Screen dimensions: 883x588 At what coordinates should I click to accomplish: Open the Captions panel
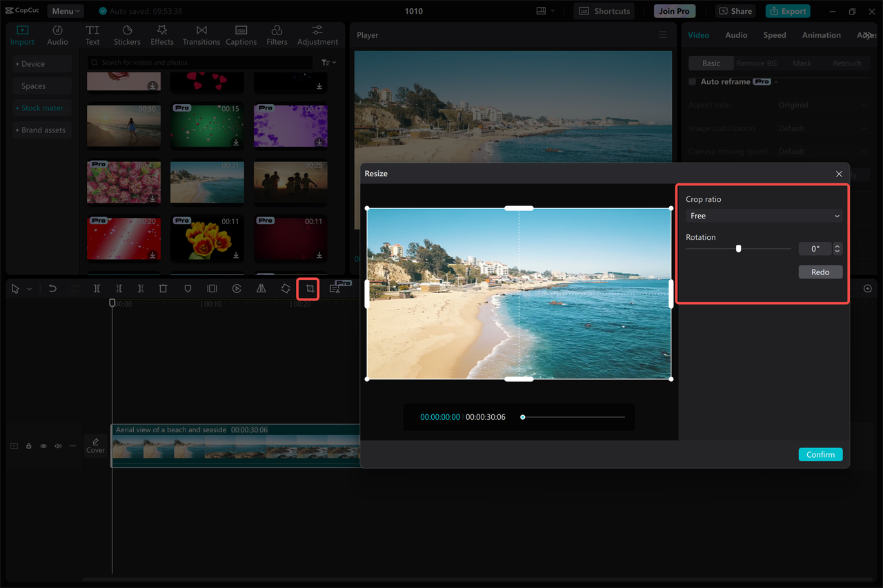241,34
